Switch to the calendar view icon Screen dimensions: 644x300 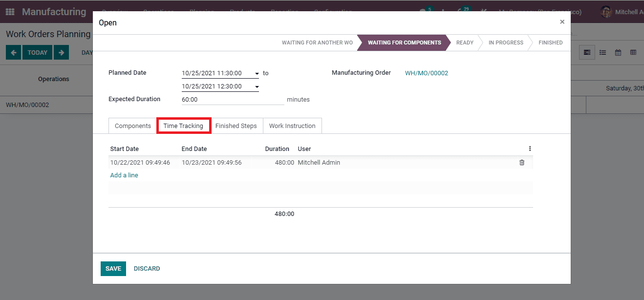[618, 52]
